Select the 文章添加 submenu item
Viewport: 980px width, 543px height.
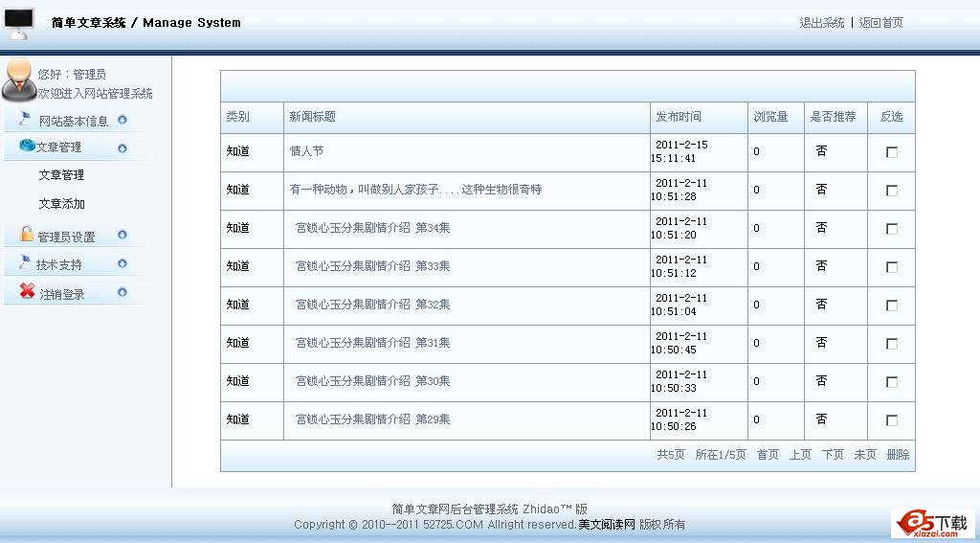pos(61,204)
